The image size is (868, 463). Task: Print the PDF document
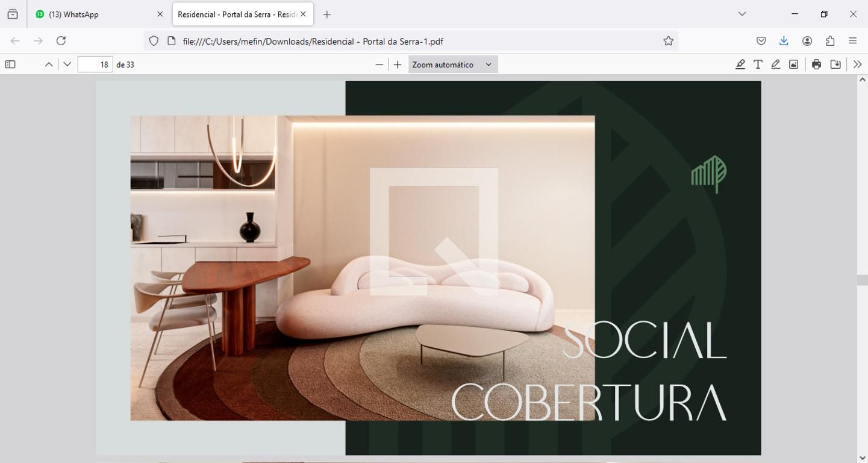[x=817, y=65]
